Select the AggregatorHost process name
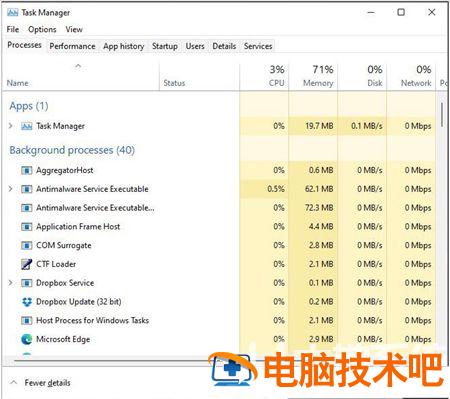The height and width of the screenshot is (399, 450). [65, 170]
